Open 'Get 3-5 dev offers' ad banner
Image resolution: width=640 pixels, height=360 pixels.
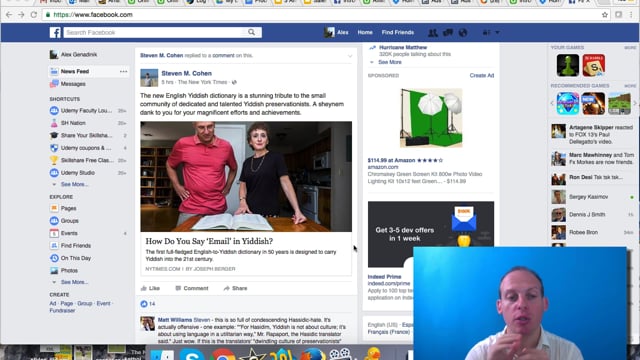click(x=431, y=234)
